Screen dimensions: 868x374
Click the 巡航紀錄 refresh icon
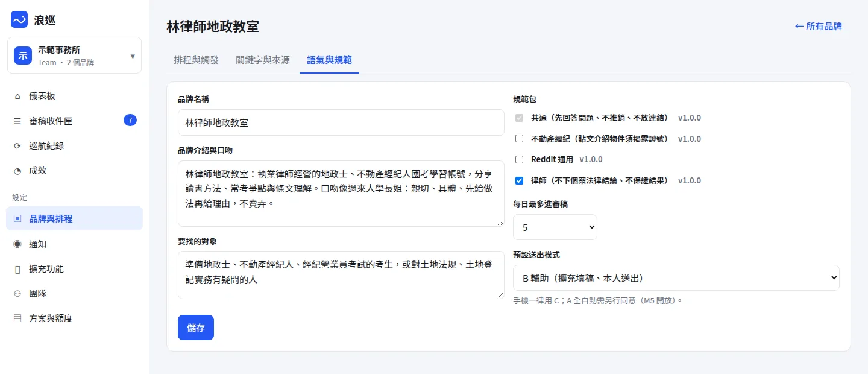click(17, 145)
